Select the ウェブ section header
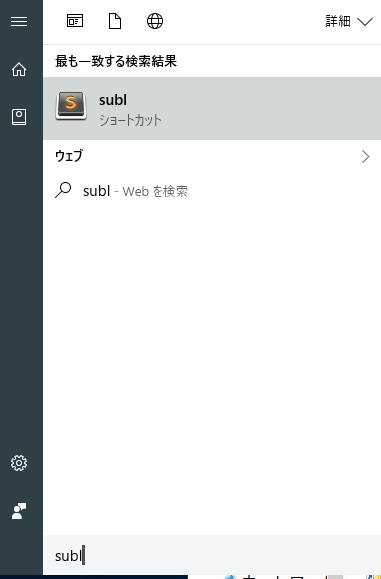Screen dimensions: 381x579 coord(69,156)
